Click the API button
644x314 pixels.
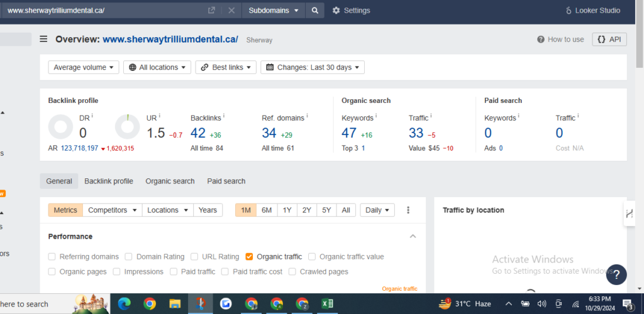click(609, 39)
